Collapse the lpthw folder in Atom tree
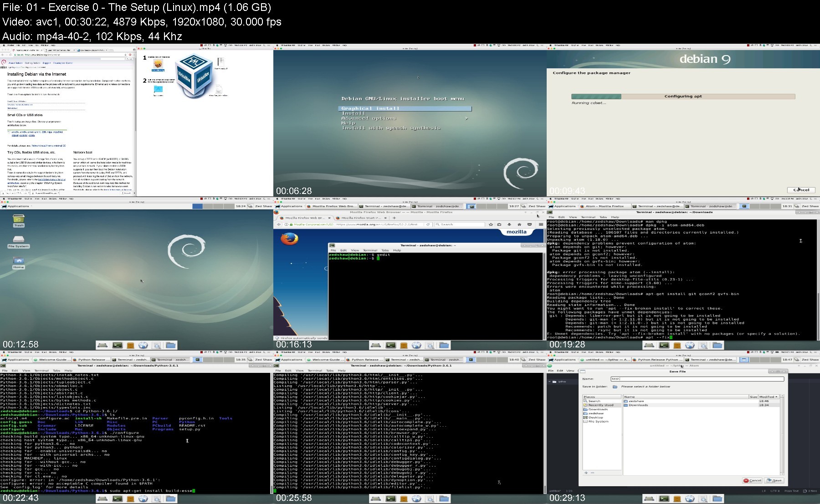This screenshot has height=504, width=820. click(x=550, y=382)
